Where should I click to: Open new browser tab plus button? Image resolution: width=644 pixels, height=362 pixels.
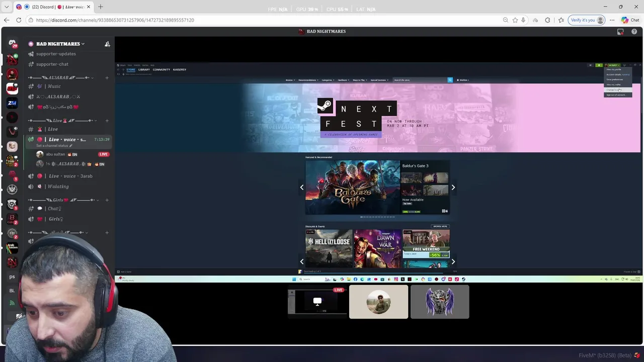tap(100, 7)
